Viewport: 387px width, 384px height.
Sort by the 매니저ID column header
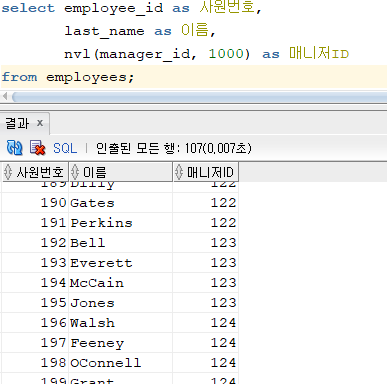[x=206, y=172]
